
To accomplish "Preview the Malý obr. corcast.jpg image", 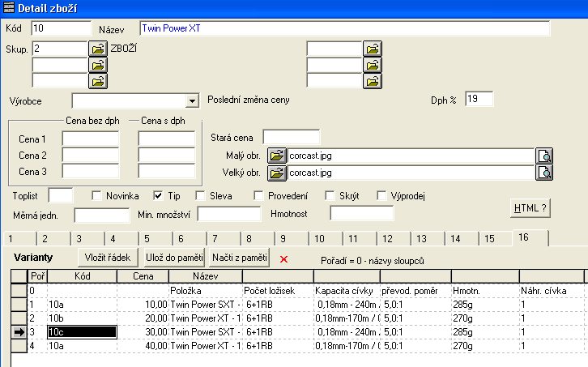I will 544,156.
